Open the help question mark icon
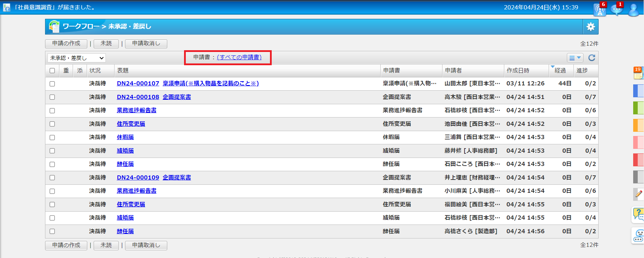The height and width of the screenshot is (258, 644). coord(638,214)
